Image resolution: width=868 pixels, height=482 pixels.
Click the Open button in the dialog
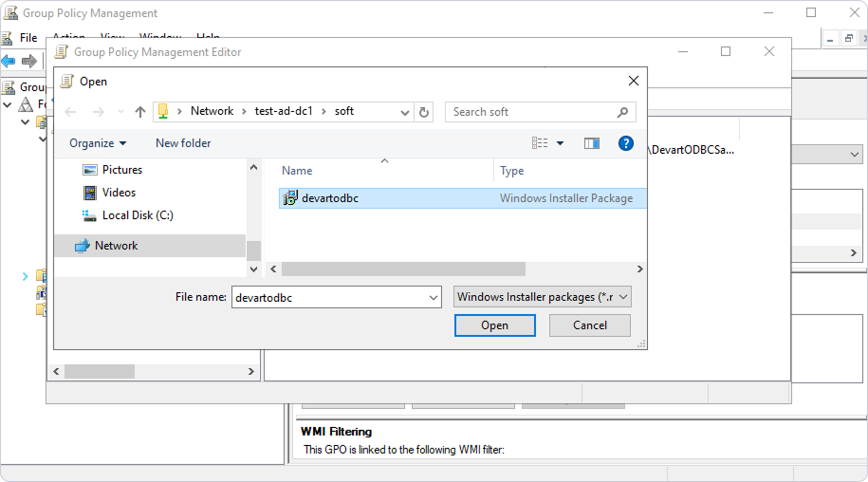pos(495,325)
